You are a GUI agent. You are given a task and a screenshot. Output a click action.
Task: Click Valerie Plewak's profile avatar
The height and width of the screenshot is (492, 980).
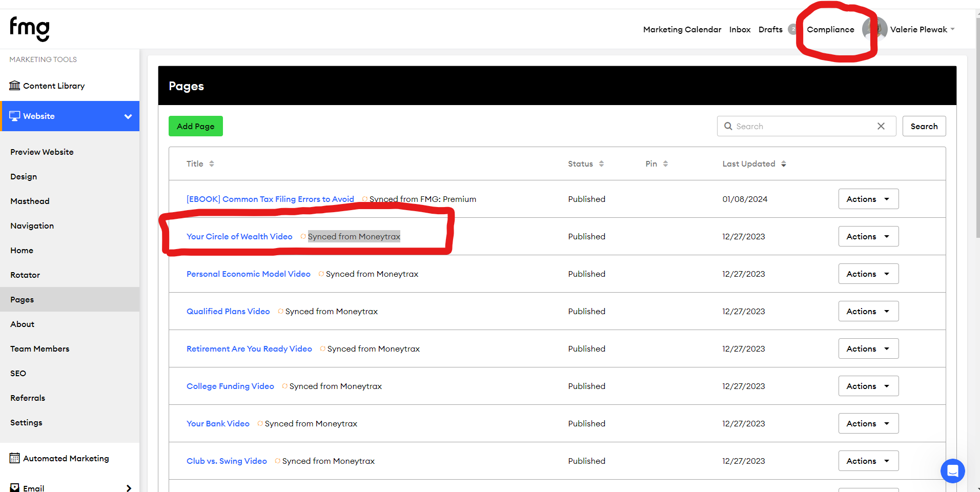click(x=875, y=29)
